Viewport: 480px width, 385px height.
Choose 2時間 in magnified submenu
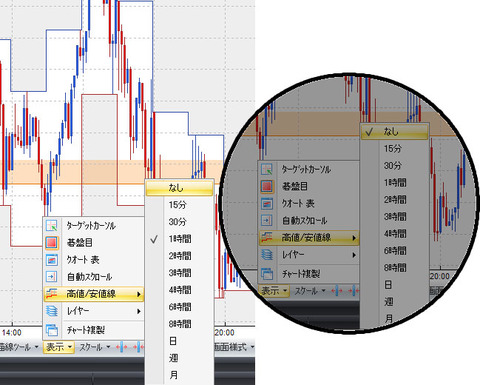pos(394,199)
